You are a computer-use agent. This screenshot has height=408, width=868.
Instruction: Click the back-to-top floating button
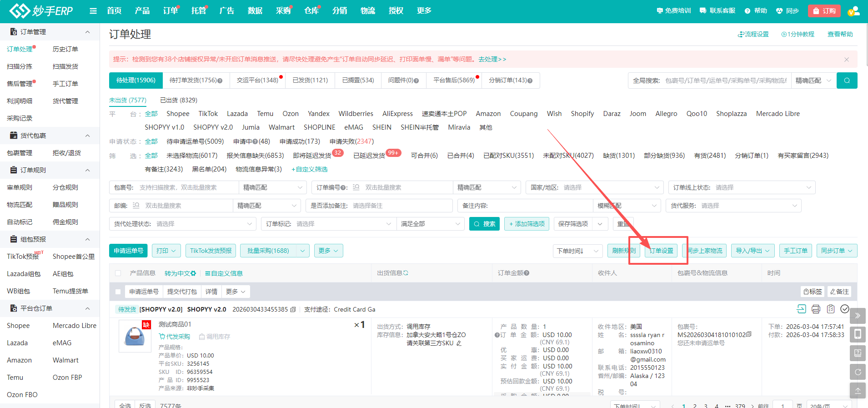(x=858, y=391)
